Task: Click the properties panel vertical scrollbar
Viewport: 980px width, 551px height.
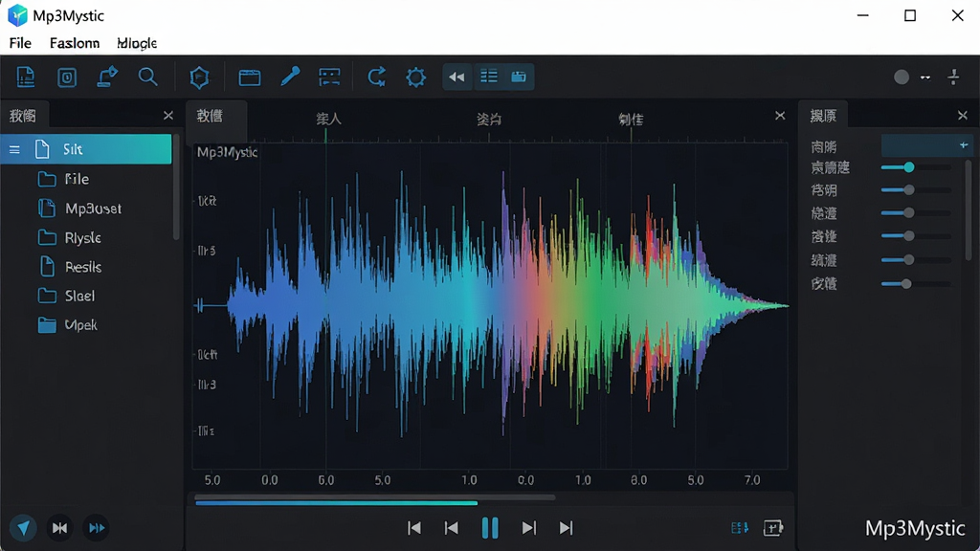Action: [x=969, y=209]
